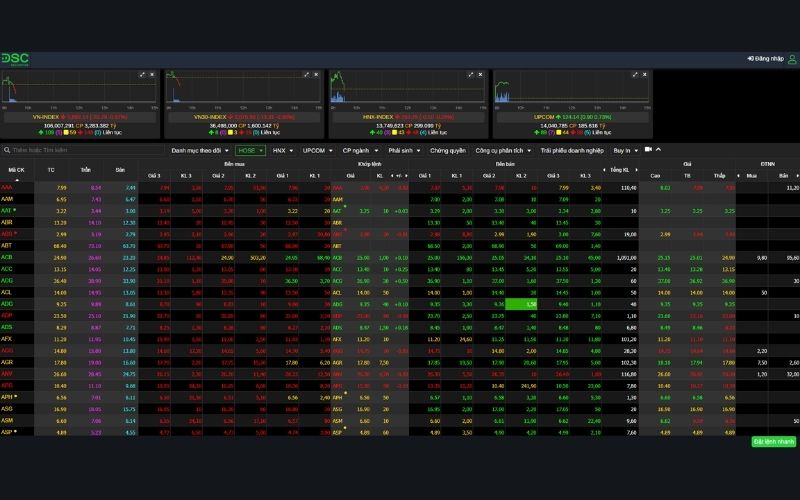Click the left arrow before Tổng KL

605,170
